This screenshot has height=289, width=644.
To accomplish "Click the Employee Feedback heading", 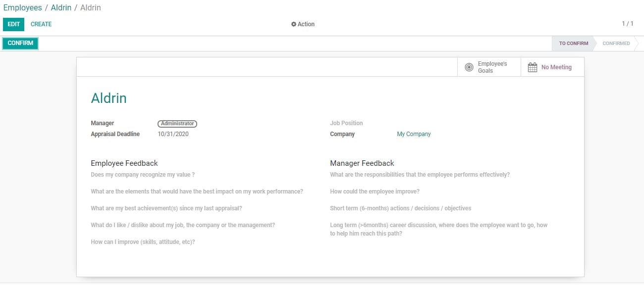I will click(124, 163).
